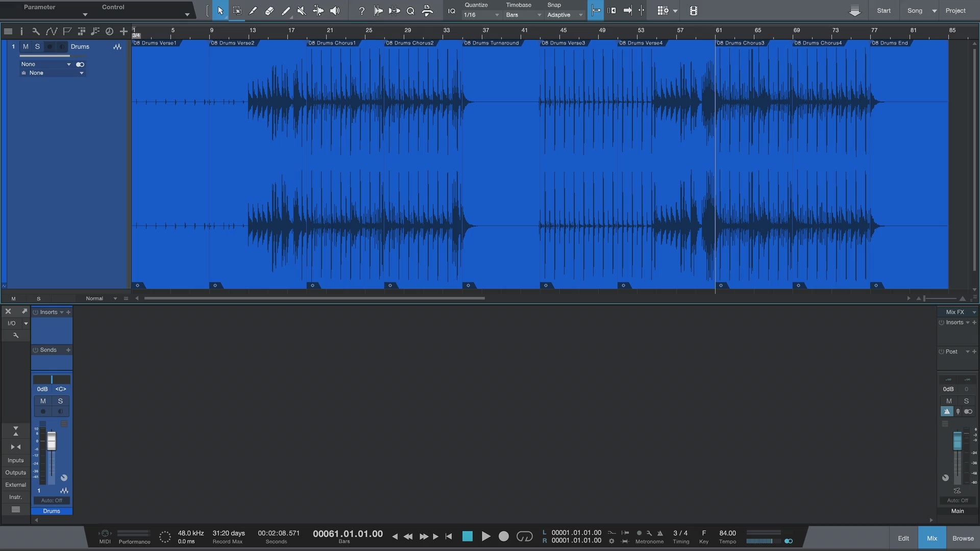Select the Mute tool
The height and width of the screenshot is (551, 980).
click(x=302, y=11)
